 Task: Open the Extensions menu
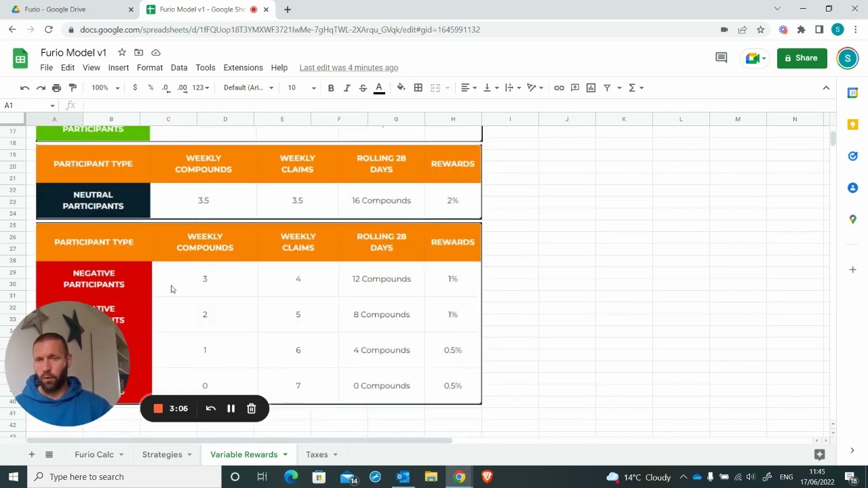(x=243, y=68)
